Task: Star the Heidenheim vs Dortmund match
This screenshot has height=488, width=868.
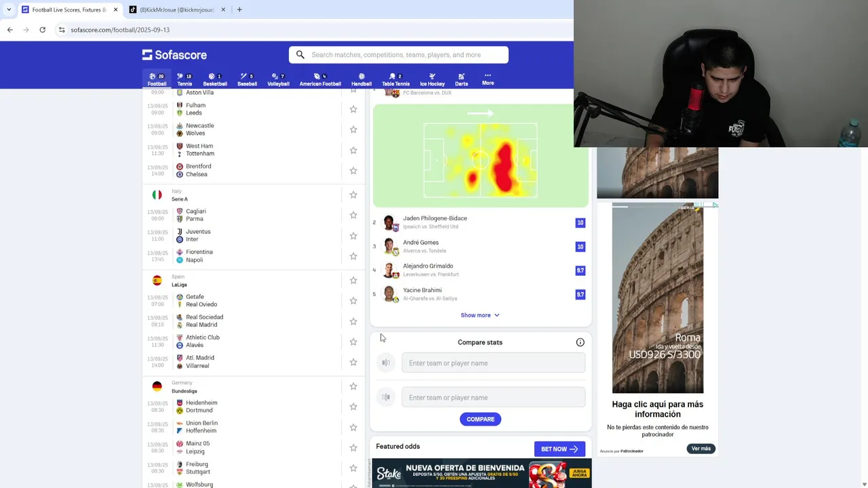Action: tap(353, 407)
